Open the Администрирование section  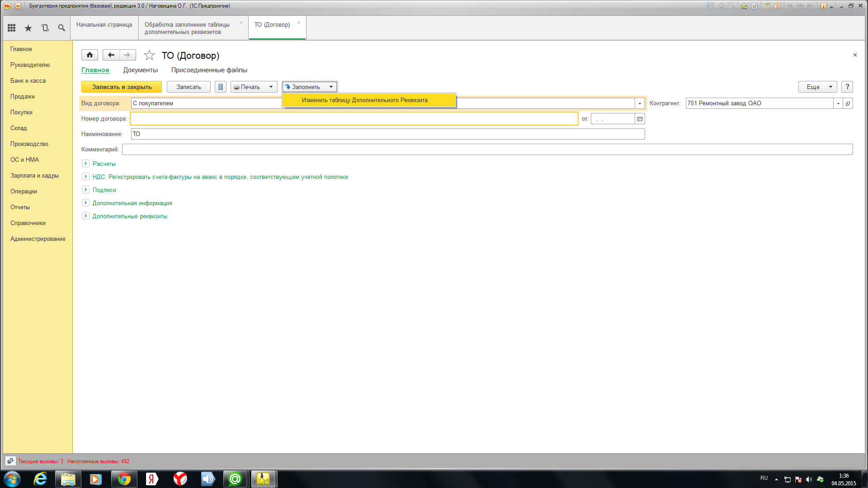38,239
